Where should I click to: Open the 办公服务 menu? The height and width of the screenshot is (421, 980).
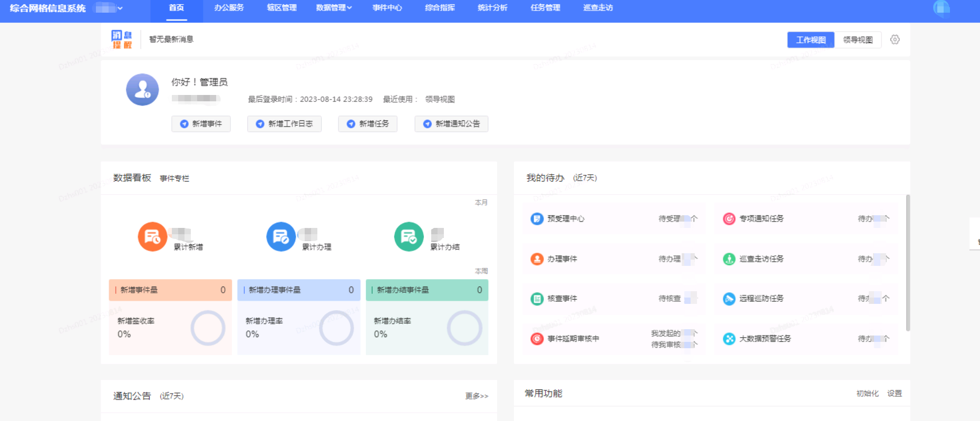click(x=229, y=8)
